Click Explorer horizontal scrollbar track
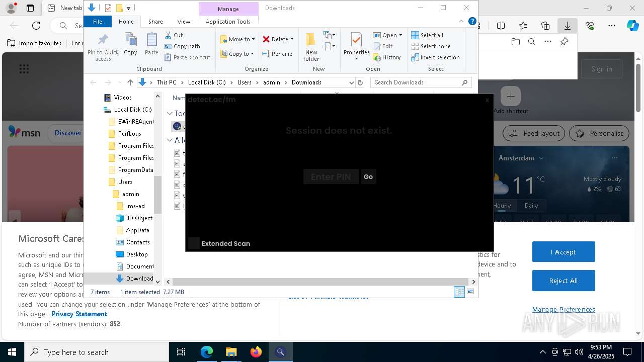The width and height of the screenshot is (644, 362). 320,282
